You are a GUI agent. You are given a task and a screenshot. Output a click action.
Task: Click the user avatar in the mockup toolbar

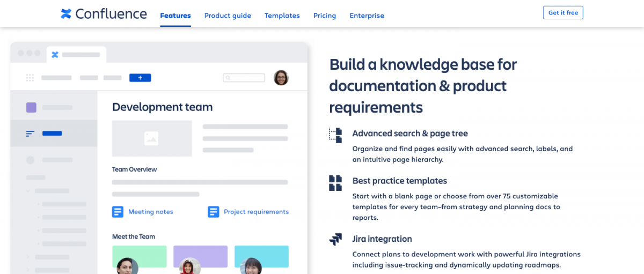[281, 78]
